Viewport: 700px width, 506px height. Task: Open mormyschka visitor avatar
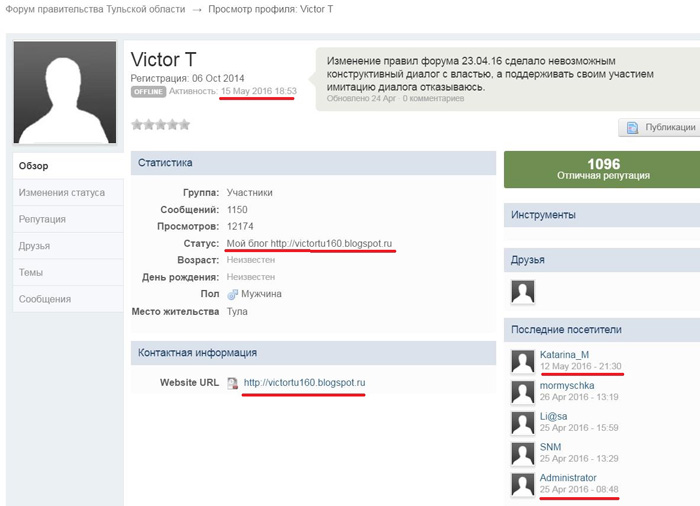[x=522, y=392]
